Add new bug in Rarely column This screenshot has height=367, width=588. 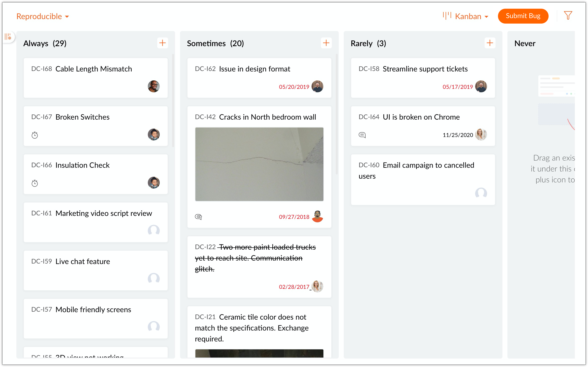490,43
